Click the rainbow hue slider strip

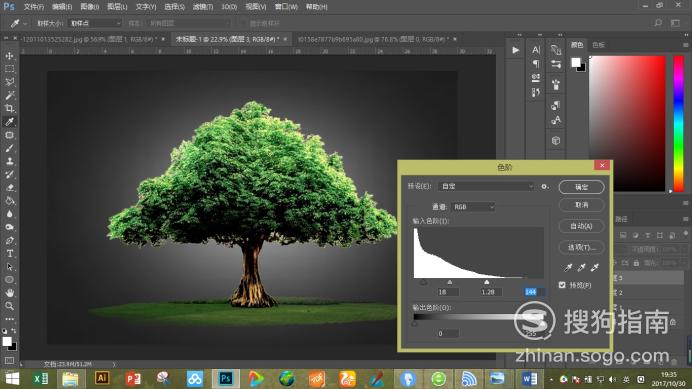click(678, 124)
